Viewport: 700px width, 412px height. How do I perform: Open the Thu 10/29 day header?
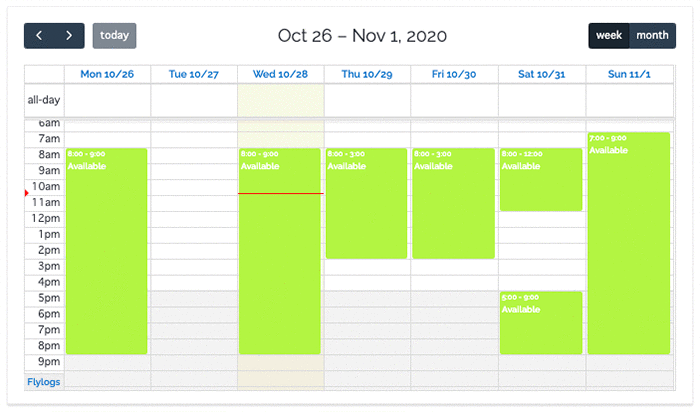(x=367, y=74)
